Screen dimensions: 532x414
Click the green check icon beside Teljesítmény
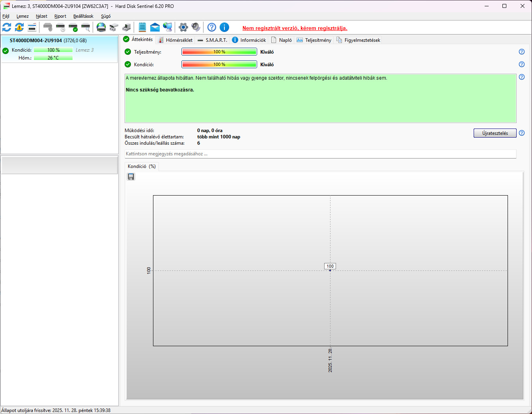(x=128, y=52)
